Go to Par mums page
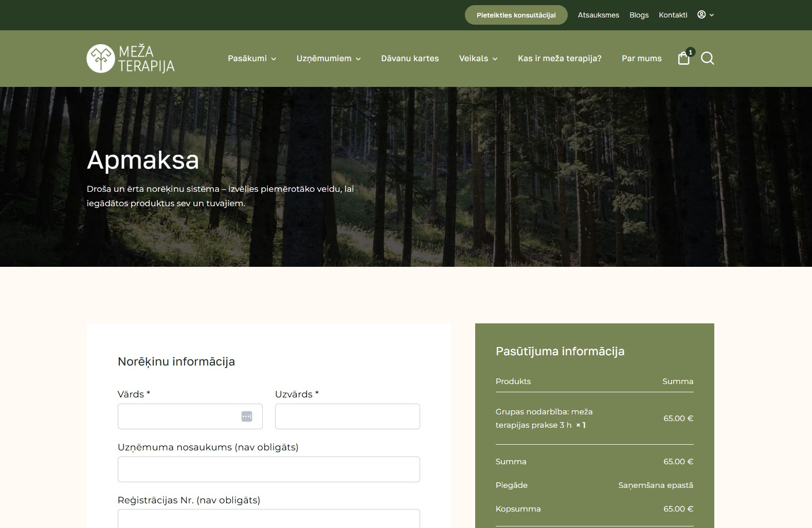This screenshot has height=528, width=812. point(641,59)
